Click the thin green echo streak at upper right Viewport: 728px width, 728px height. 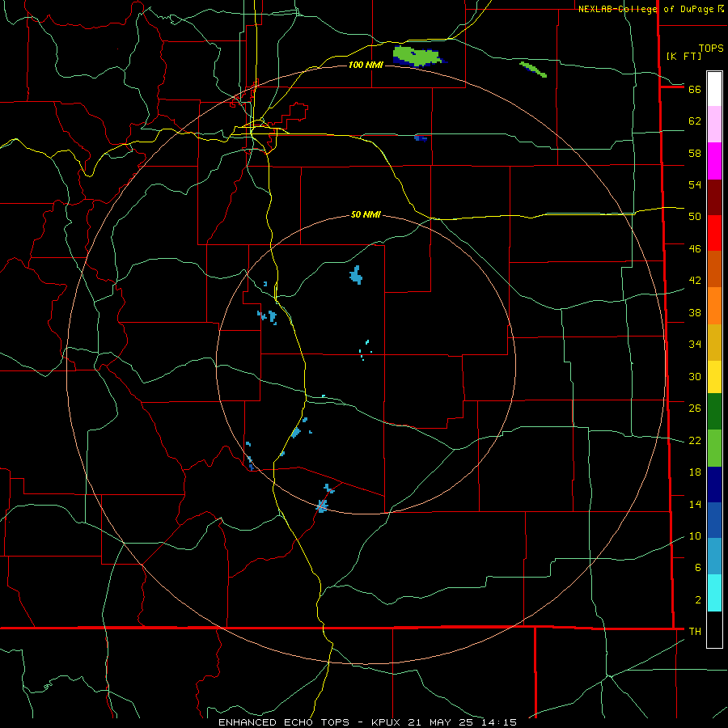[533, 70]
